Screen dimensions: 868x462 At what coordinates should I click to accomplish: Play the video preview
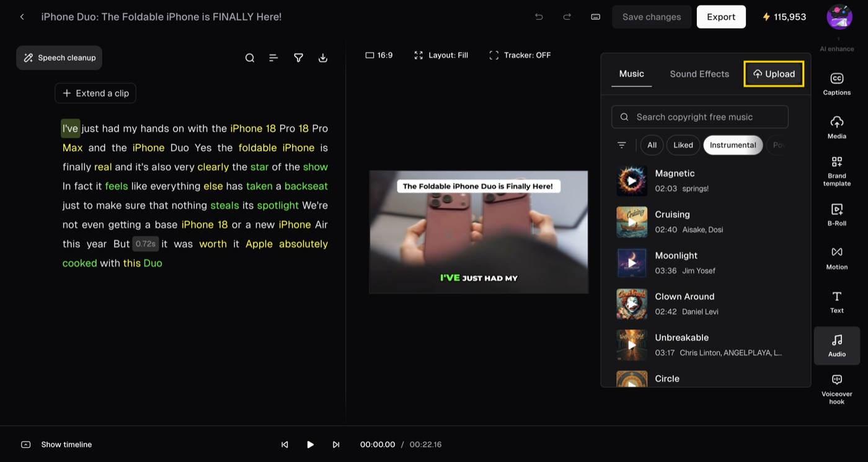310,445
